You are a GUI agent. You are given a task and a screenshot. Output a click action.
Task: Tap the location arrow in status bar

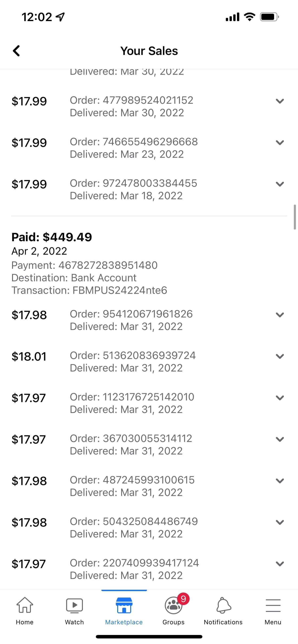(x=60, y=17)
